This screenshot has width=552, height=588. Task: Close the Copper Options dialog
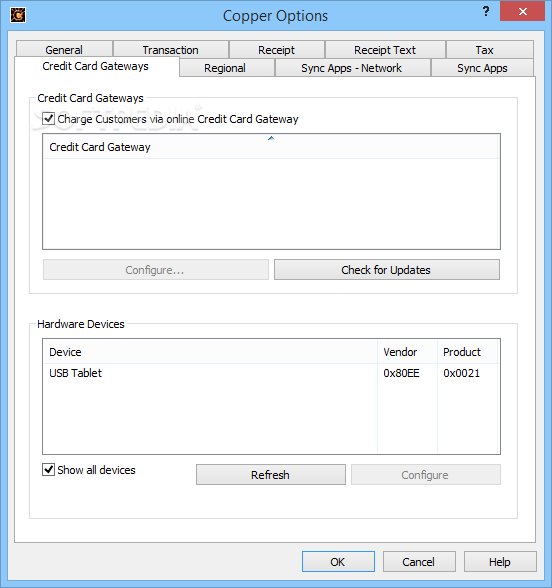[x=522, y=11]
